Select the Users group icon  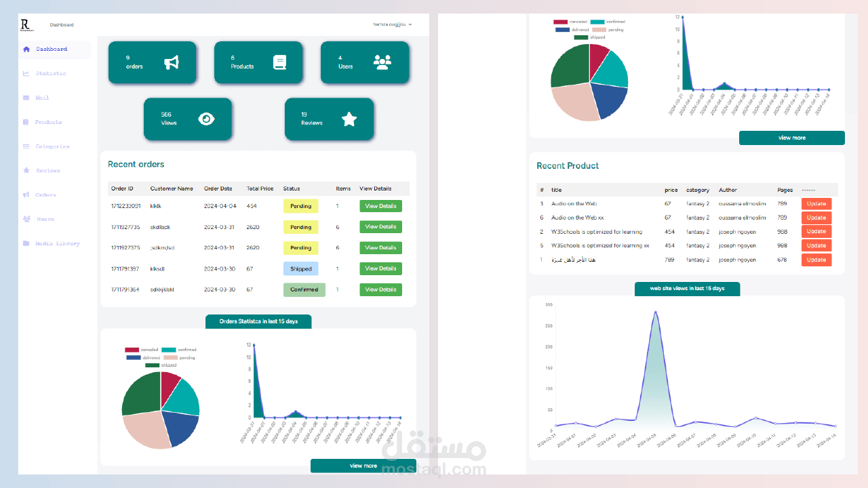[26, 219]
